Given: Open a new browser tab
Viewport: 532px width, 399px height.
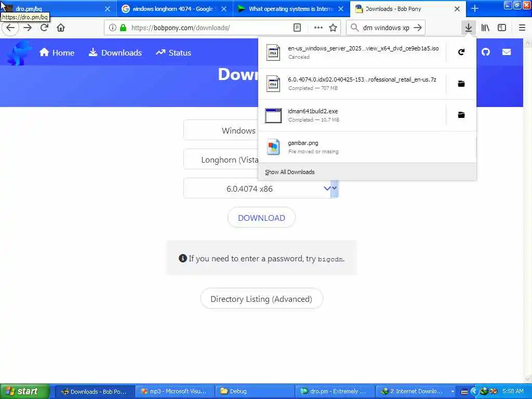Looking at the screenshot, I should (x=475, y=9).
